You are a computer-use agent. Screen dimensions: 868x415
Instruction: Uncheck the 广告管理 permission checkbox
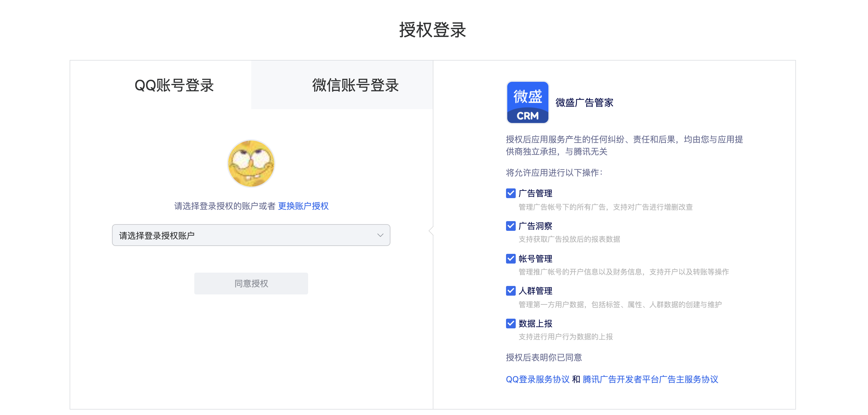click(x=511, y=193)
